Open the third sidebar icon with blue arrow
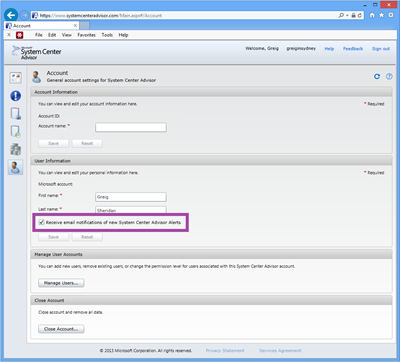Screen dimensions: 400x362 coord(16,114)
